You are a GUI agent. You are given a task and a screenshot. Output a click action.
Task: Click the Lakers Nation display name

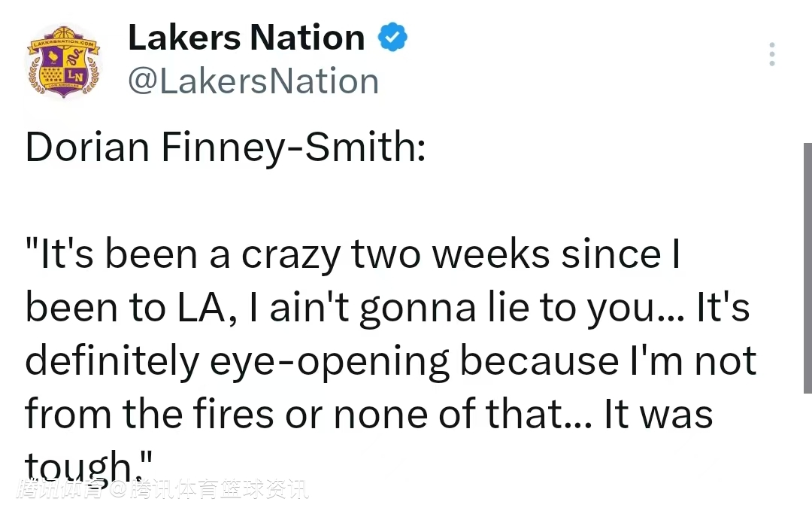pyautogui.click(x=246, y=38)
